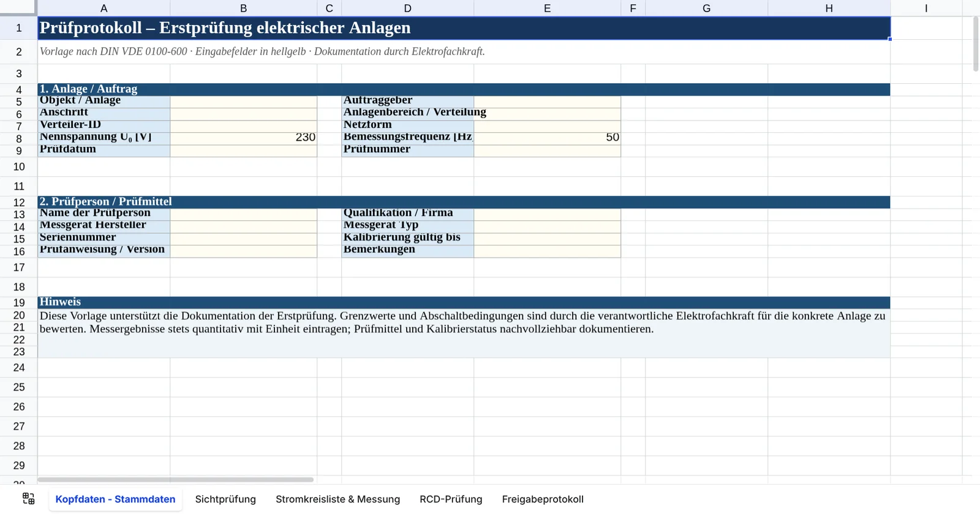Click the Nennspannung value 230 cell

pos(243,138)
